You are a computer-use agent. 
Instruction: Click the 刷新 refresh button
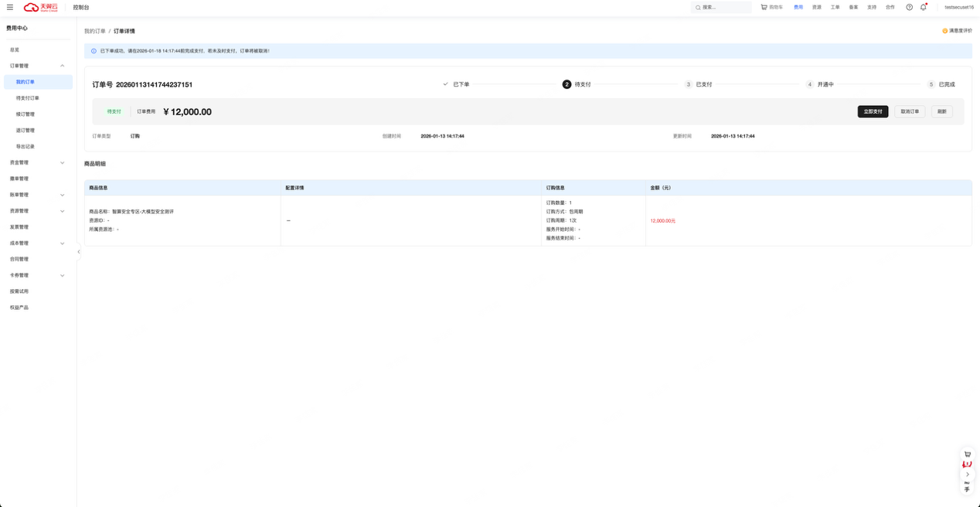(942, 111)
